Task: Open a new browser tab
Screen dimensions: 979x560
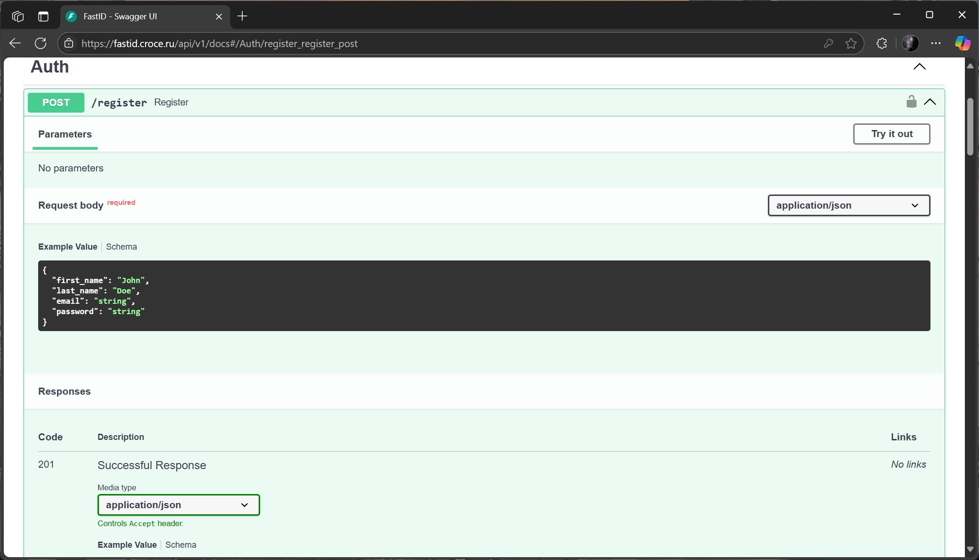Action: pos(242,16)
